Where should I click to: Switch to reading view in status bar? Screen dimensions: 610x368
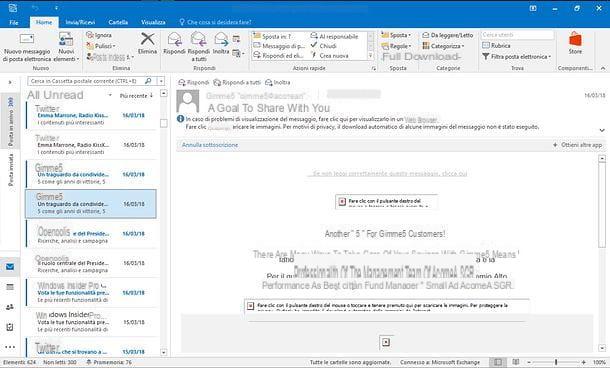(516, 362)
